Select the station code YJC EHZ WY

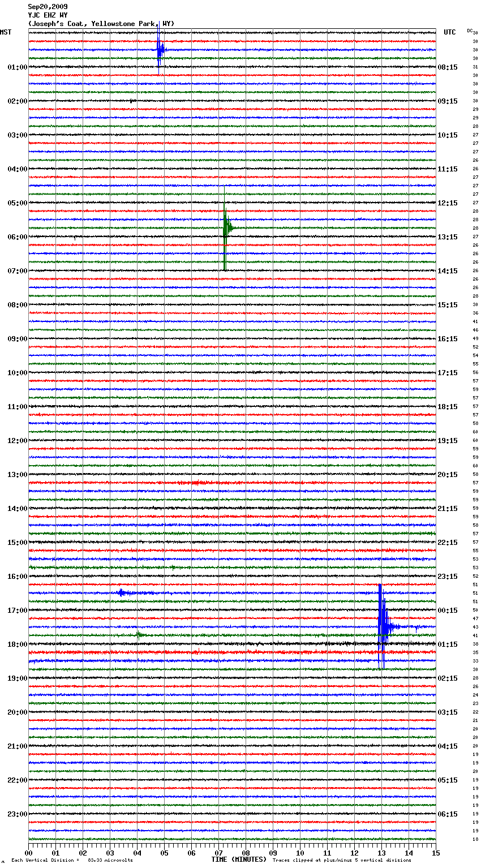48,15
